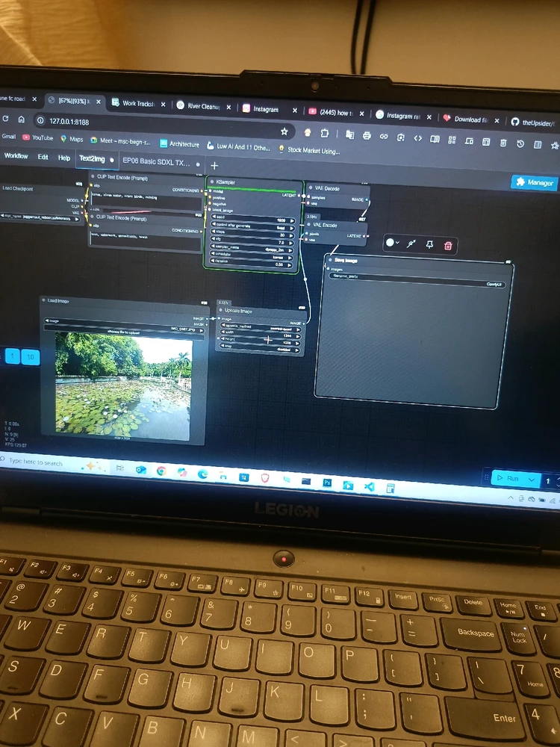Image resolution: width=560 pixels, height=747 pixels.
Task: Click the KSampler denoise value field
Action: [x=251, y=263]
